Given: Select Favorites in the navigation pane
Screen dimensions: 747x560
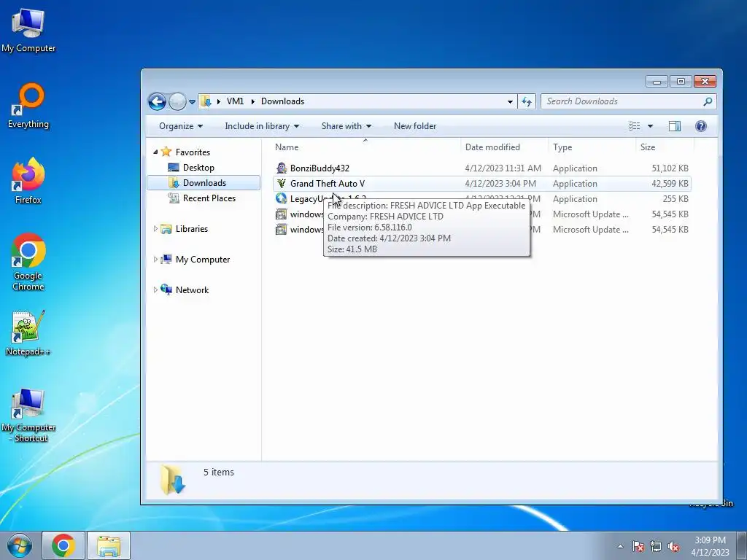Looking at the screenshot, I should tap(193, 152).
